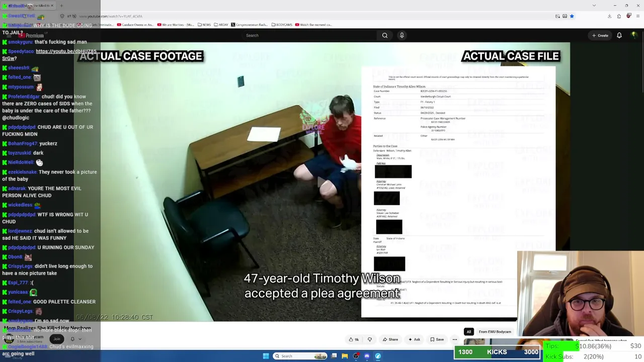The image size is (644, 362).
Task: Expand channel notification preferences dropdown
Action: pos(80,339)
